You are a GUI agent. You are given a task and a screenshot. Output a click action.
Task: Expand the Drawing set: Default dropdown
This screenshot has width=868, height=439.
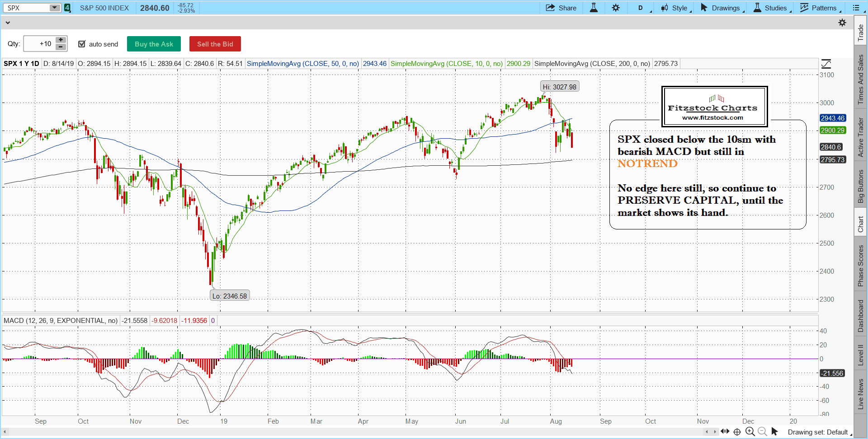[819, 432]
